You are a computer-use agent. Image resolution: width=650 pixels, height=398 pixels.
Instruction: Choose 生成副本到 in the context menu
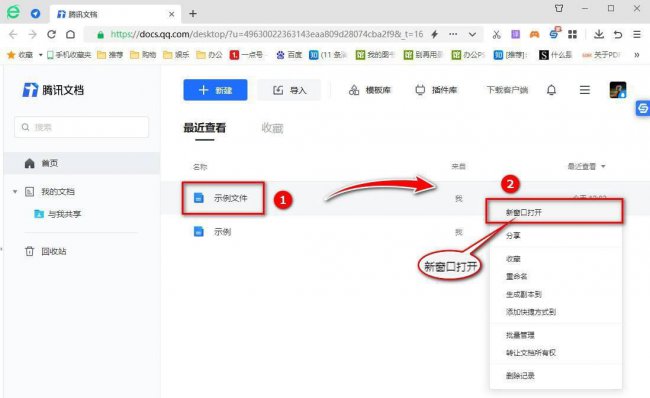pos(555,294)
